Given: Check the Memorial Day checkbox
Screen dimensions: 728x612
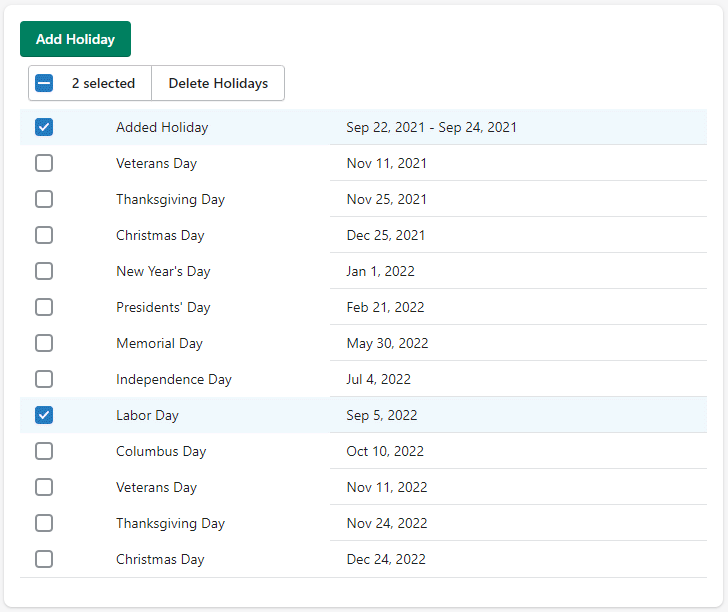Looking at the screenshot, I should pos(44,343).
